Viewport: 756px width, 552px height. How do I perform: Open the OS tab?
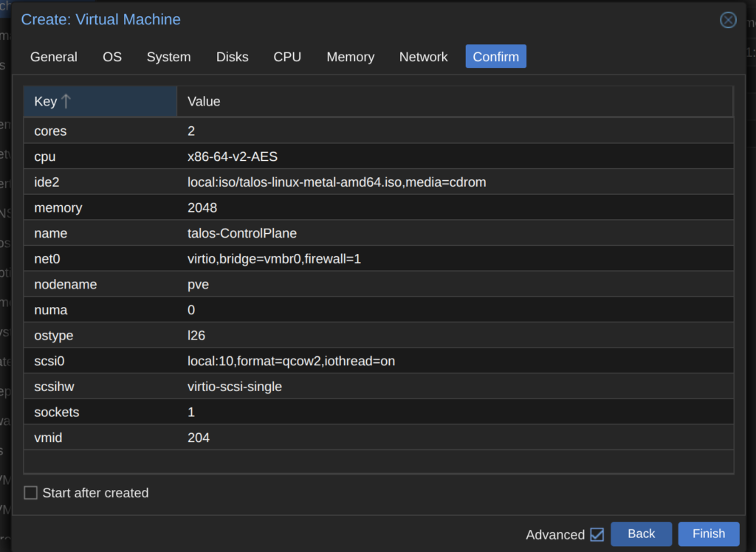(x=112, y=57)
